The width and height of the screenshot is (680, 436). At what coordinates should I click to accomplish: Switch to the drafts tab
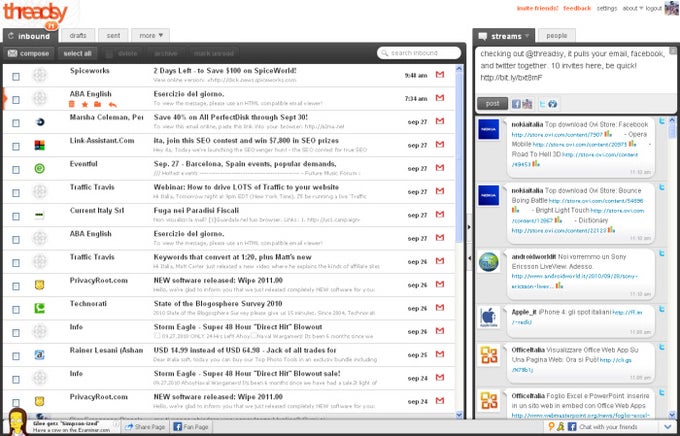point(78,36)
